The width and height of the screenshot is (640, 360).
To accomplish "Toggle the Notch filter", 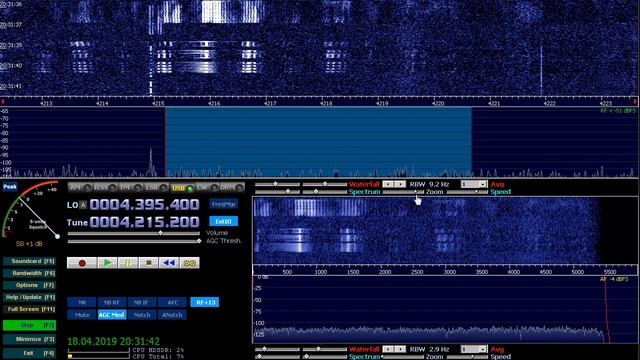I will click(142, 315).
